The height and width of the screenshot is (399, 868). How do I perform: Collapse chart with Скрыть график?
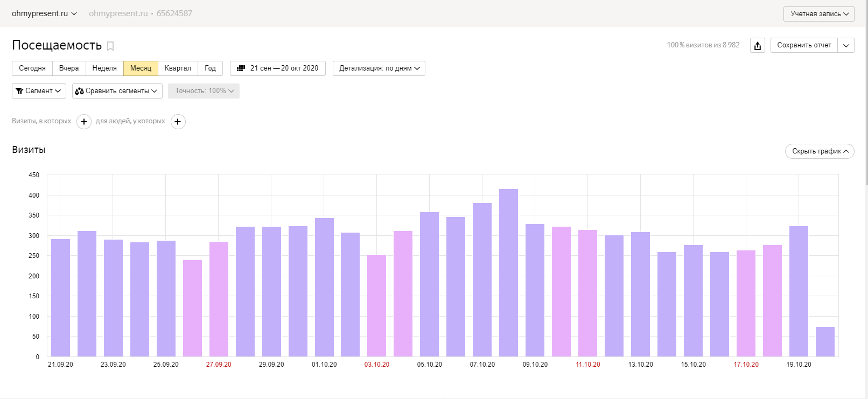[820, 151]
